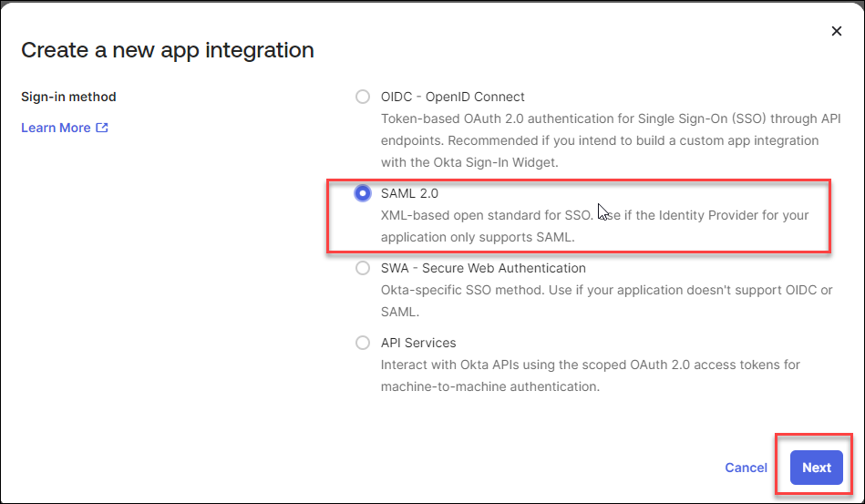Image resolution: width=865 pixels, height=504 pixels.
Task: Enable the API Services radio button
Action: [363, 343]
